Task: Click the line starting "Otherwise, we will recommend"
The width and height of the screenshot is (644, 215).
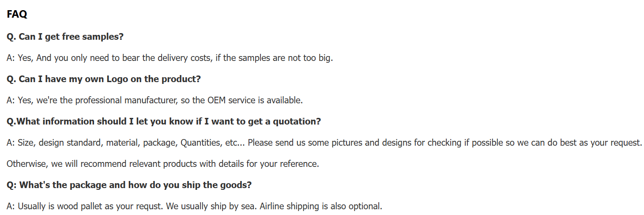Action: pos(162,164)
